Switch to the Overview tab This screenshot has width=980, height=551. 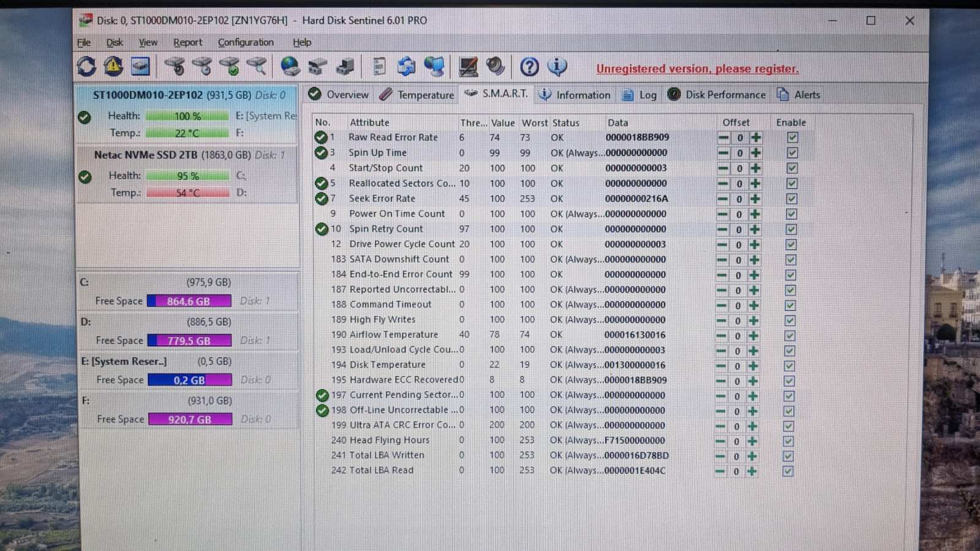click(x=339, y=94)
